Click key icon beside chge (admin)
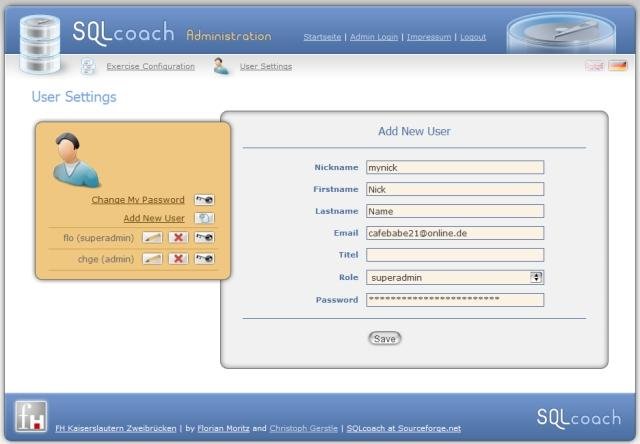The width and height of the screenshot is (640, 444). point(204,259)
